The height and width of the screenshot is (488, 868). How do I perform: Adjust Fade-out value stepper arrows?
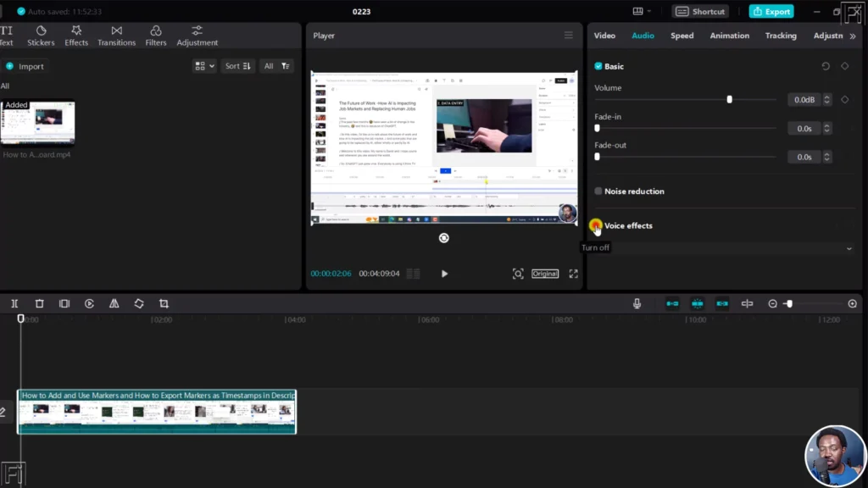827,157
